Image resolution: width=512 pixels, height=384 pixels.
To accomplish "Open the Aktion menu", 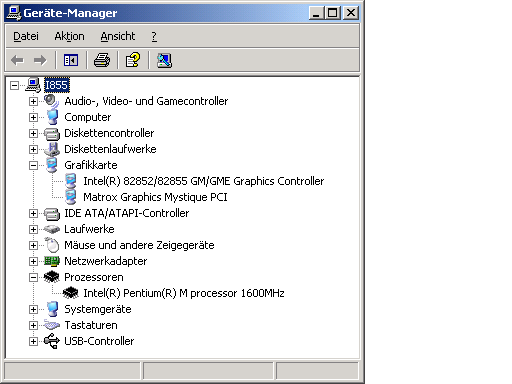I will coord(69,36).
